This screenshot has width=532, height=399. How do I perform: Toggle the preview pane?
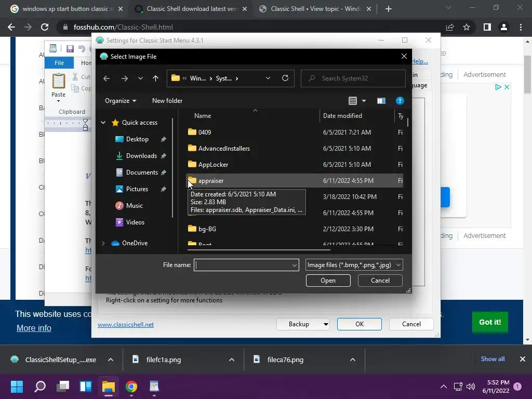(381, 101)
